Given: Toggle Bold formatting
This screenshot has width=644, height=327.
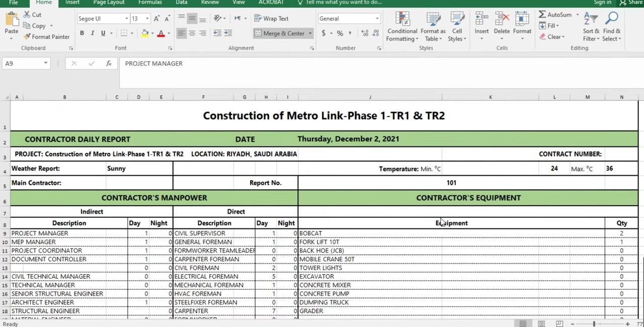Looking at the screenshot, I should (x=82, y=33).
